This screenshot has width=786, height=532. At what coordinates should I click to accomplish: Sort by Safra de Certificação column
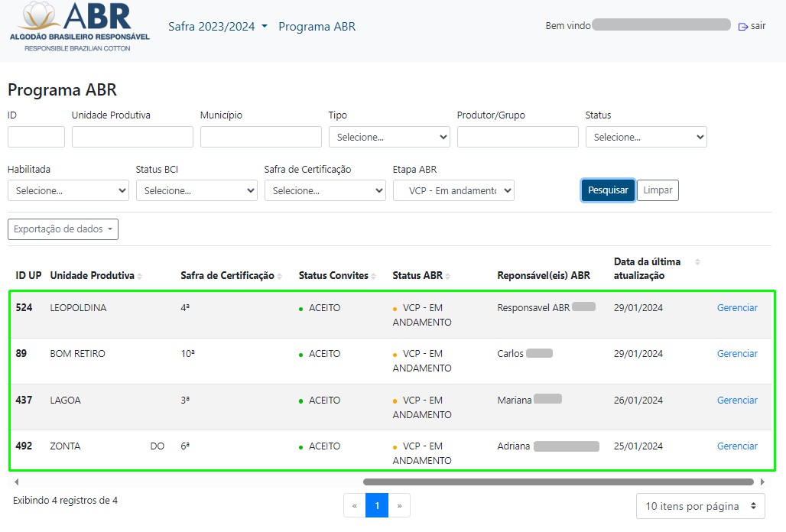pyautogui.click(x=227, y=276)
